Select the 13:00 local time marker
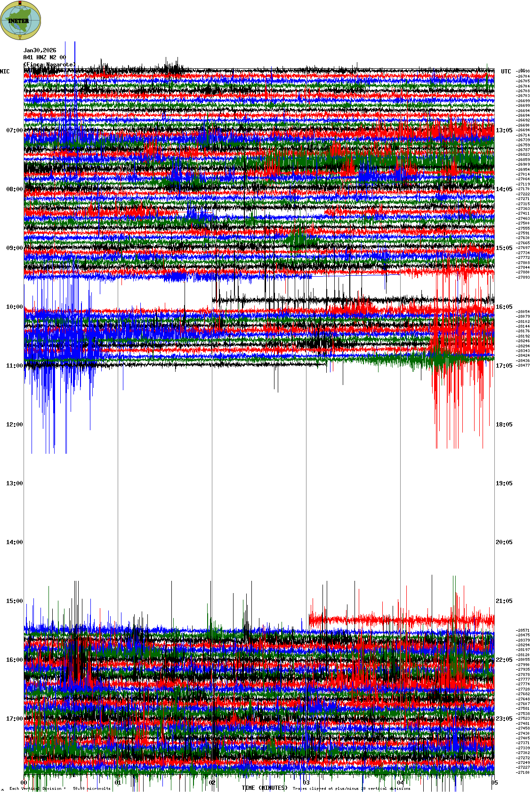This screenshot has height=795, width=532. [14, 483]
